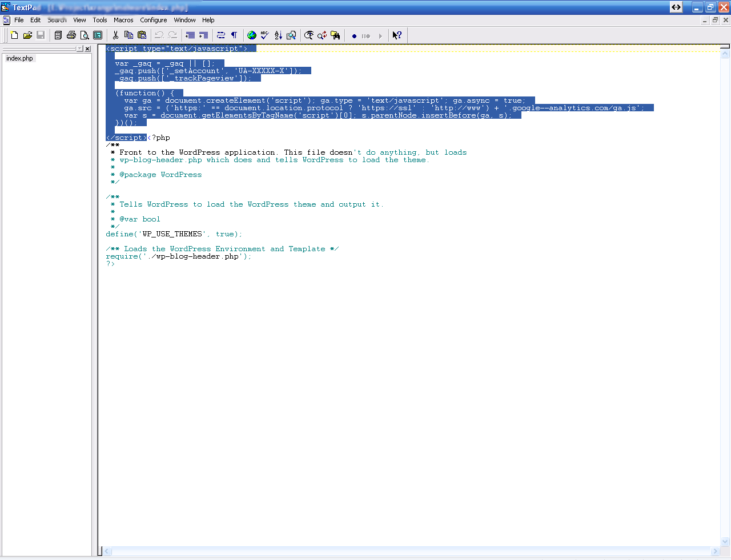Image resolution: width=731 pixels, height=560 pixels.
Task: Click the Sort A-Z icon
Action: tap(278, 35)
